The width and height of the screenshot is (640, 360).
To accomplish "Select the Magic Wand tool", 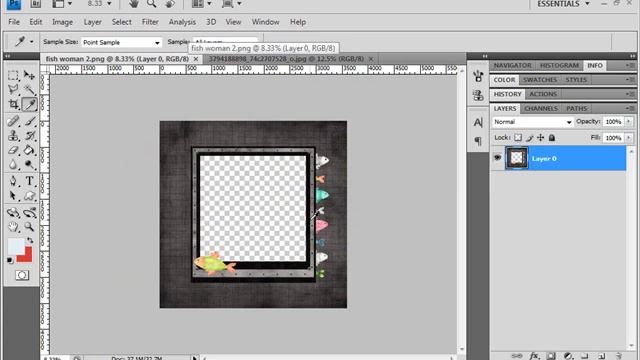I will [29, 89].
